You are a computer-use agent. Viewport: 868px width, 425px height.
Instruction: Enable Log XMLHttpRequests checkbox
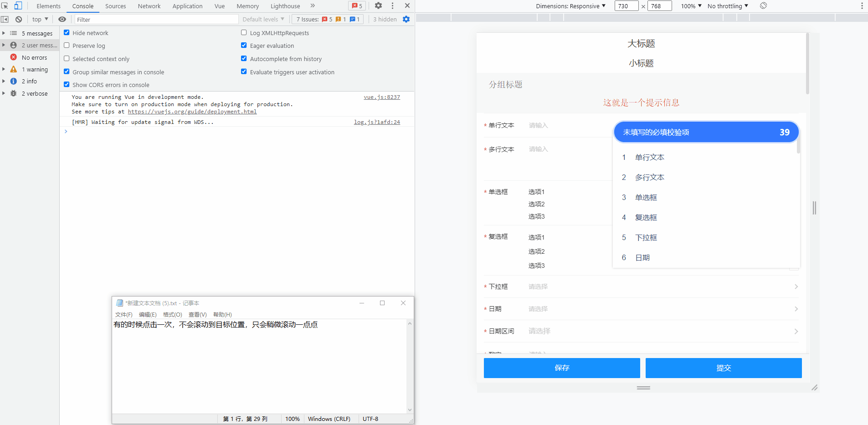coord(244,33)
